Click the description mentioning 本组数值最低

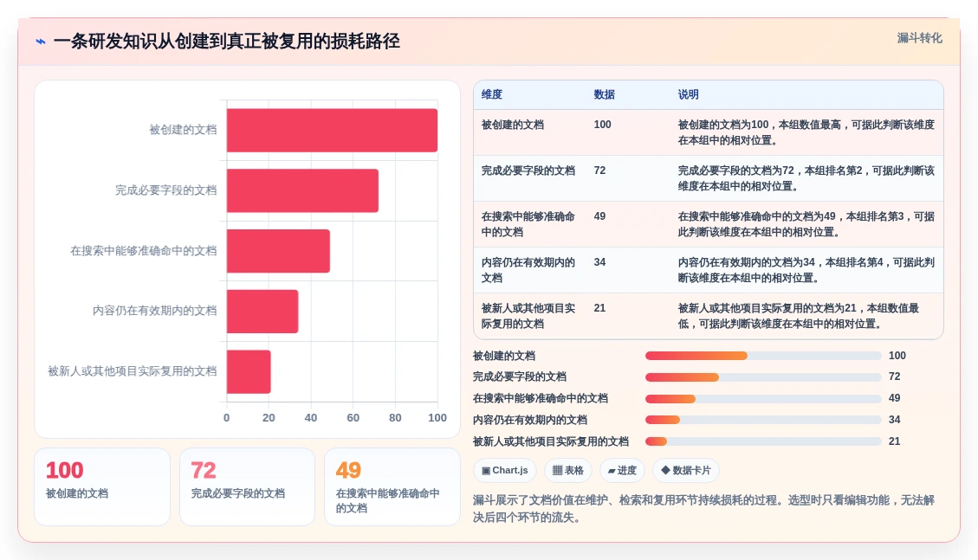(799, 316)
